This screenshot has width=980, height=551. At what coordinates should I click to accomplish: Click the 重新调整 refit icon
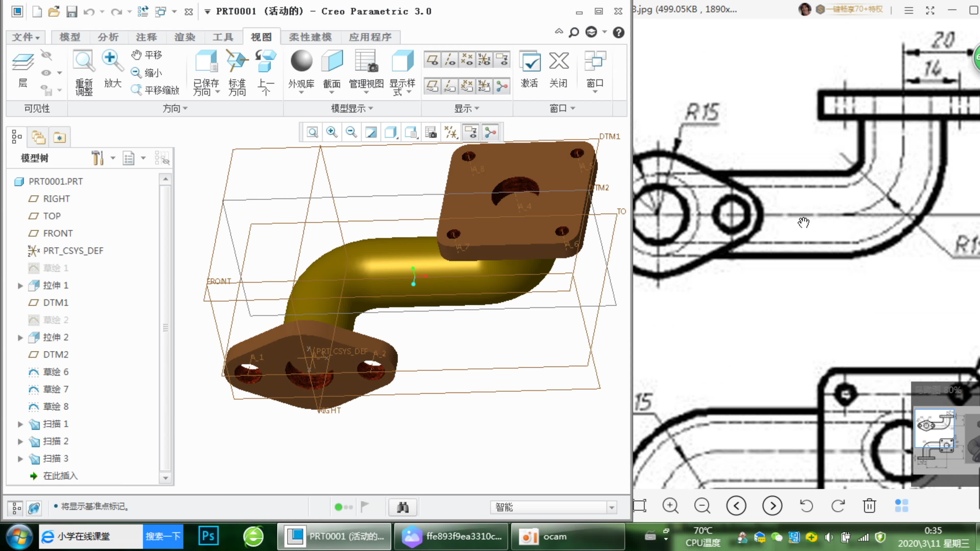pos(84,61)
